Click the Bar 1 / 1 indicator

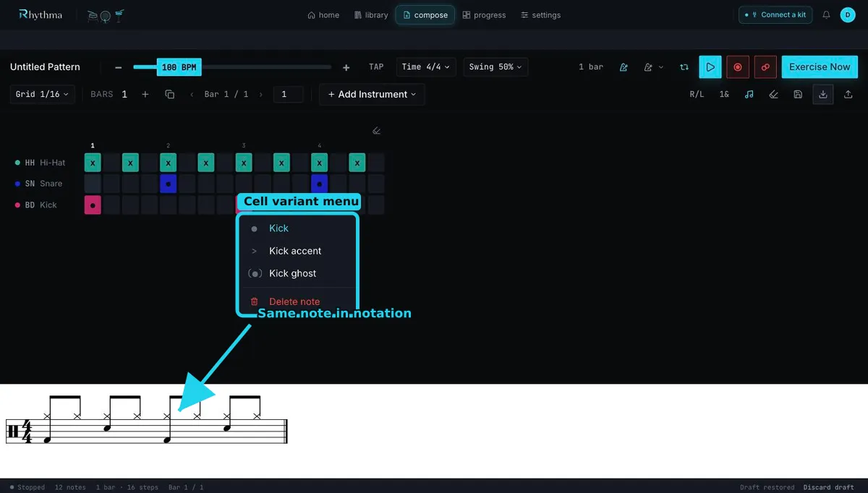[x=226, y=95]
